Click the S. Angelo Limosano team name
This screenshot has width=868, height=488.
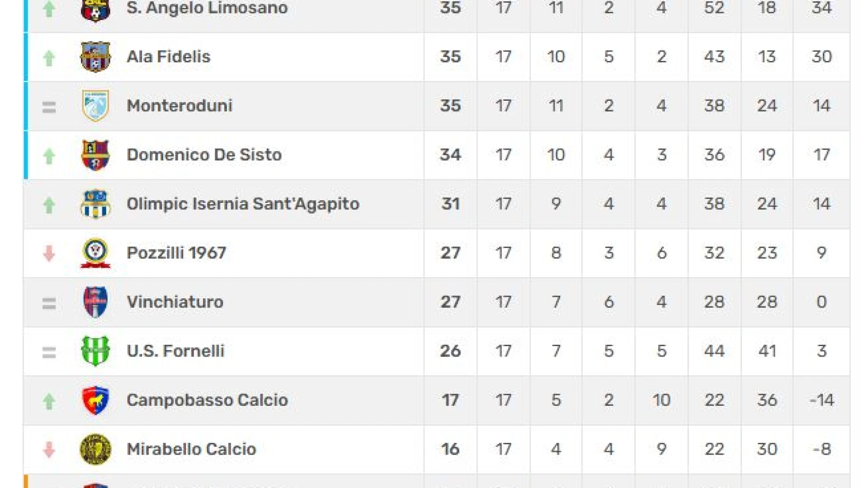[x=207, y=8]
